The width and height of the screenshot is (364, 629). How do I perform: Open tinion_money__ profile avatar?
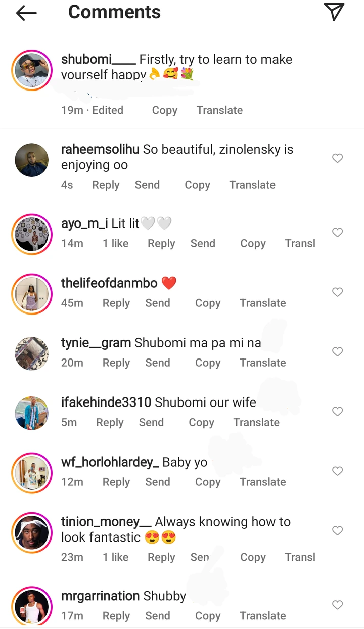[x=32, y=532]
